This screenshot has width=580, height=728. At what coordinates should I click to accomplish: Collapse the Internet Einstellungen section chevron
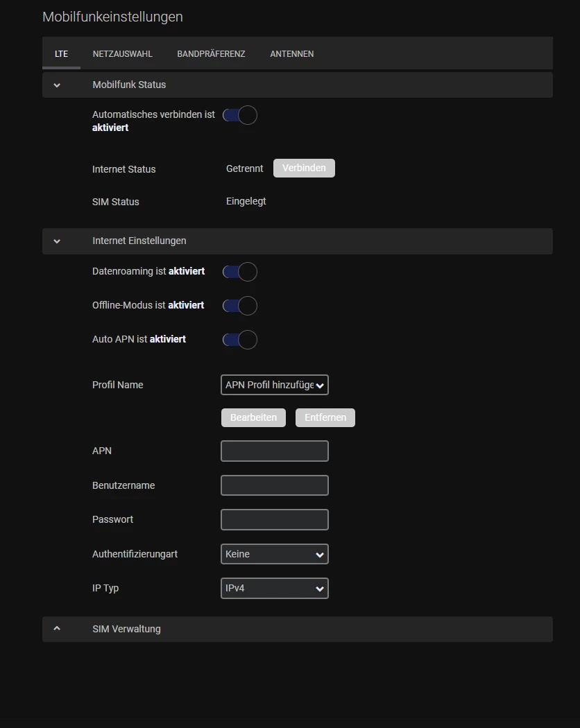tap(57, 241)
